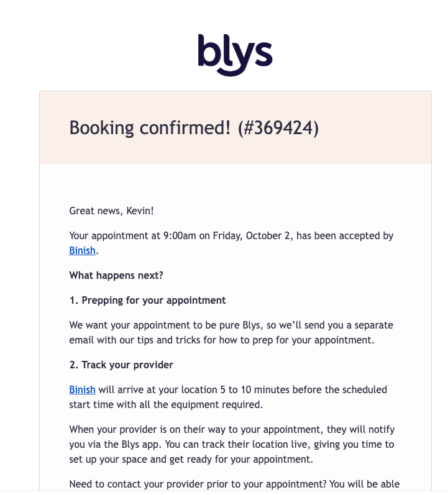Image resolution: width=448 pixels, height=495 pixels.
Task: Click the 'What happens next?' heading
Action: [116, 276]
